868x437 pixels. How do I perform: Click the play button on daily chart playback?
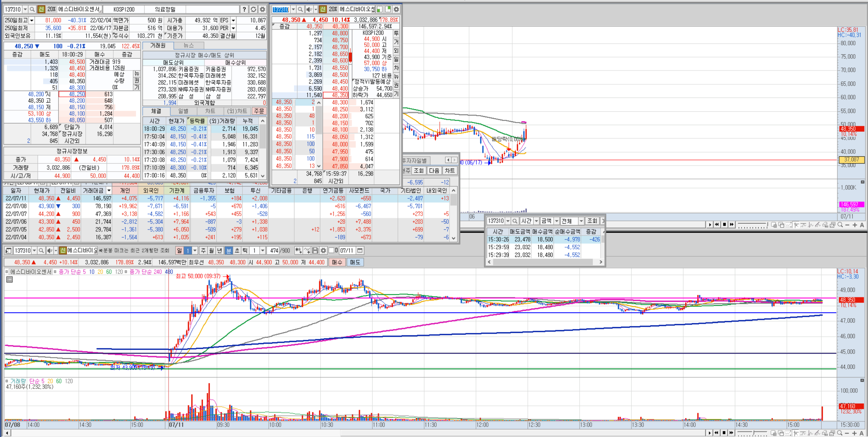(710, 225)
